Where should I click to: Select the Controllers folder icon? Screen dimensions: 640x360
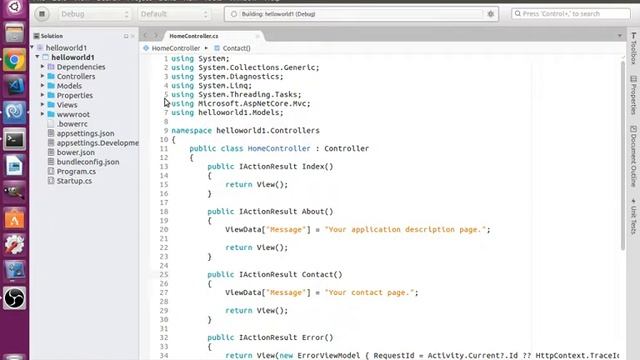(x=51, y=76)
